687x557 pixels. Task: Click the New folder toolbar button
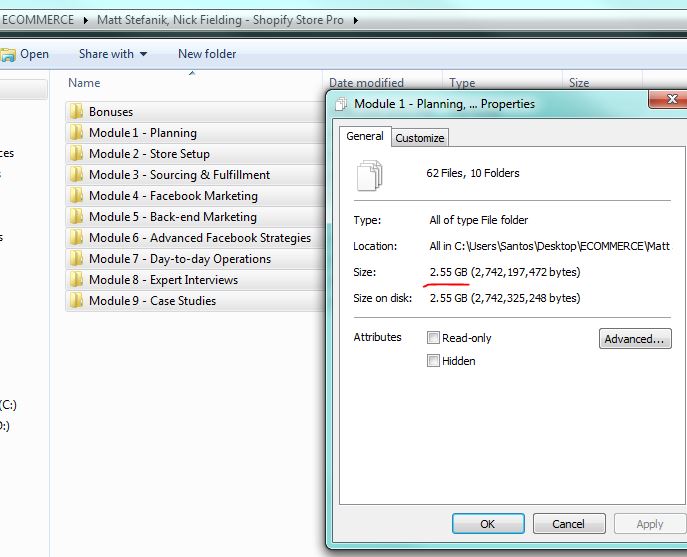[208, 54]
